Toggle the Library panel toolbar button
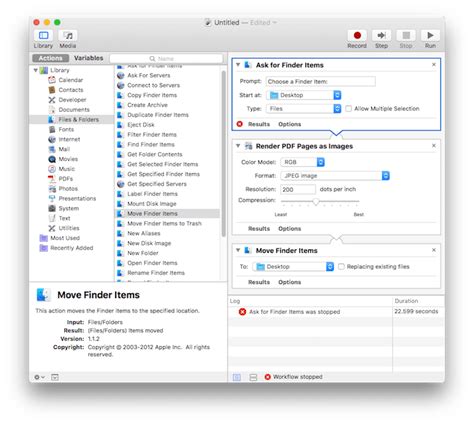 point(43,35)
